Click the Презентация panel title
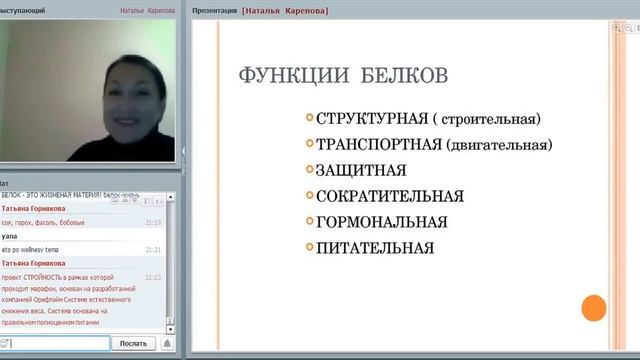The height and width of the screenshot is (360, 640). pyautogui.click(x=214, y=11)
